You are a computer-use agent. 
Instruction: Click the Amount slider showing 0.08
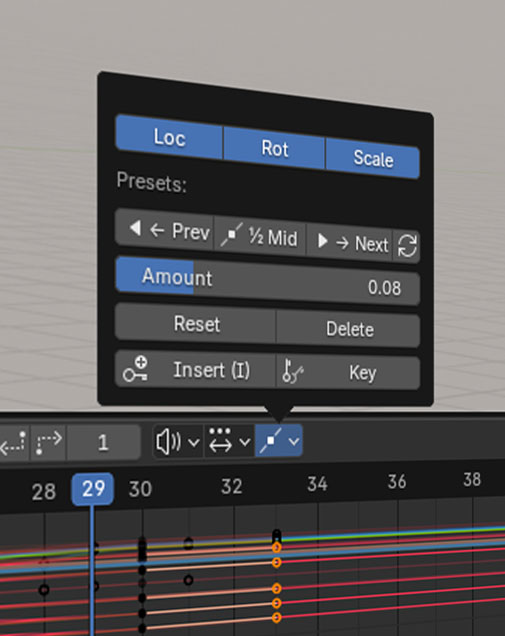[268, 281]
